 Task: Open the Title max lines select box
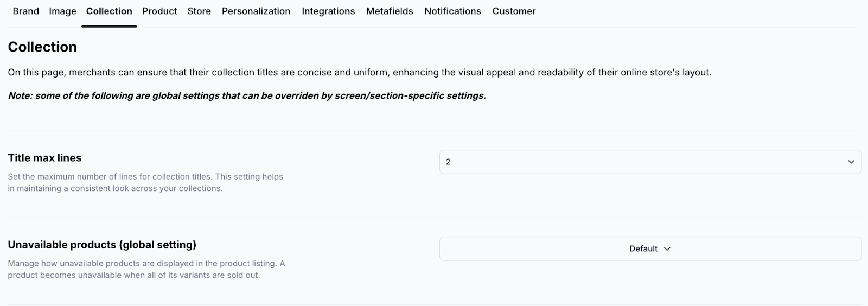[640, 162]
